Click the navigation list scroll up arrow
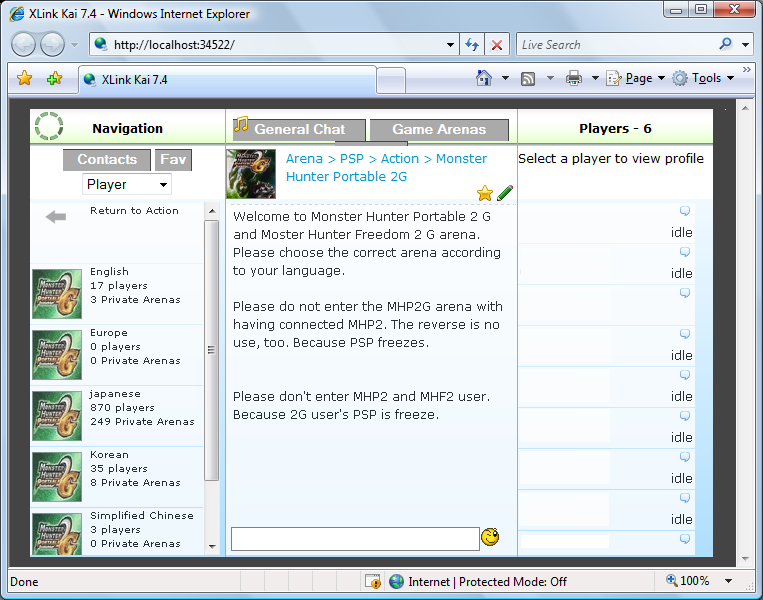The height and width of the screenshot is (600, 763). (212, 211)
